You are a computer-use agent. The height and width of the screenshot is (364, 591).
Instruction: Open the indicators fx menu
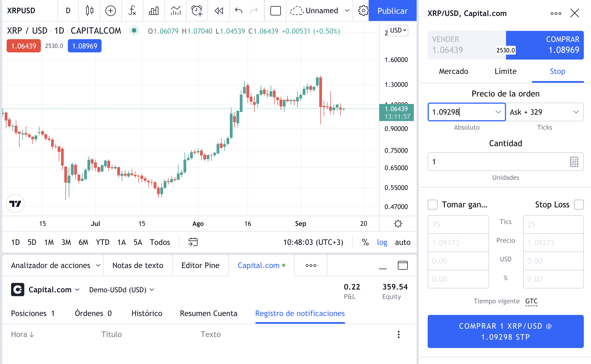132,11
